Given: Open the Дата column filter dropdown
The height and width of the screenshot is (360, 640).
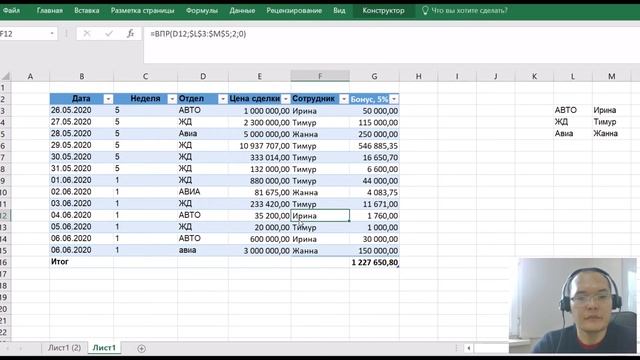Looking at the screenshot, I should [108, 99].
